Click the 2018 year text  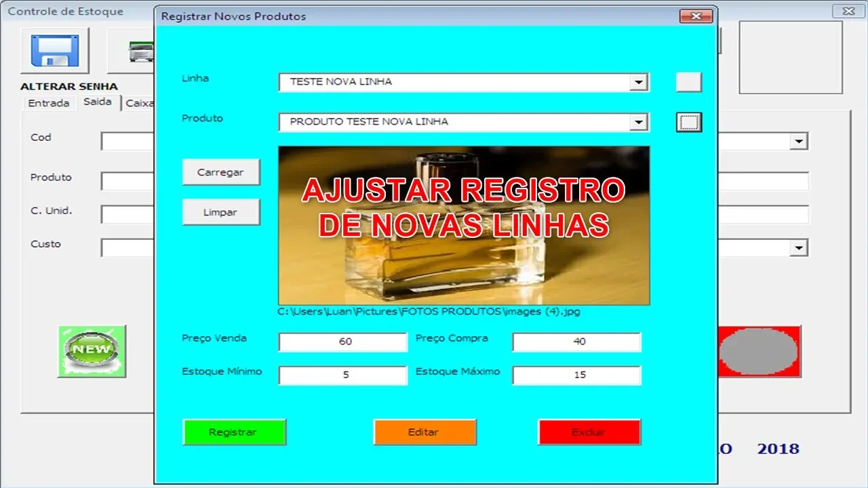tap(778, 449)
